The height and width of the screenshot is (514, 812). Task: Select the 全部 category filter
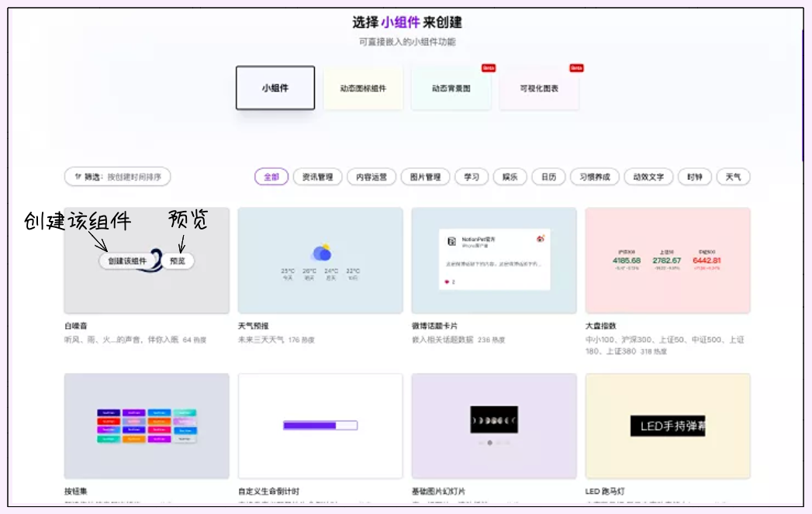coord(271,177)
